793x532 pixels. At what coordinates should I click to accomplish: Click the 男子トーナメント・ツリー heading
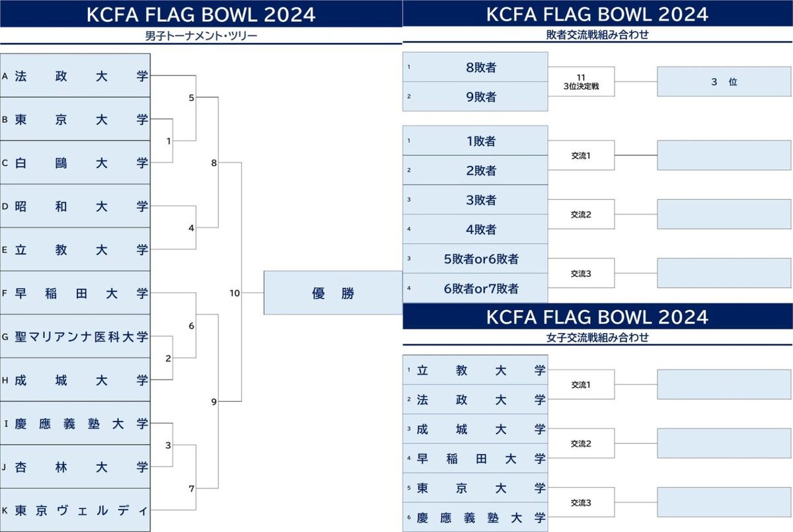pyautogui.click(x=201, y=36)
